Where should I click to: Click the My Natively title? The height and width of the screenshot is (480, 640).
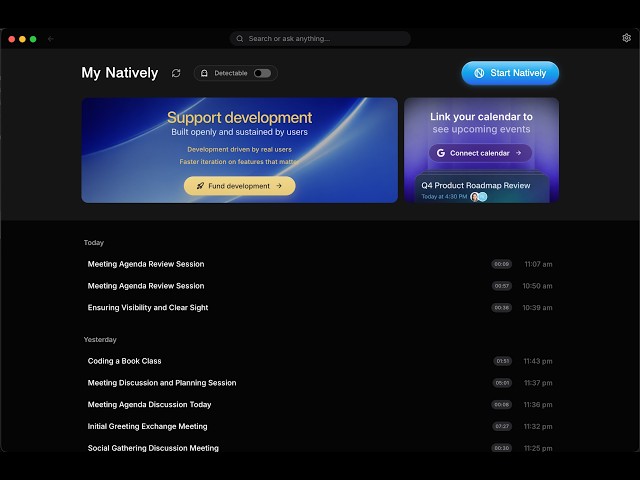click(120, 73)
